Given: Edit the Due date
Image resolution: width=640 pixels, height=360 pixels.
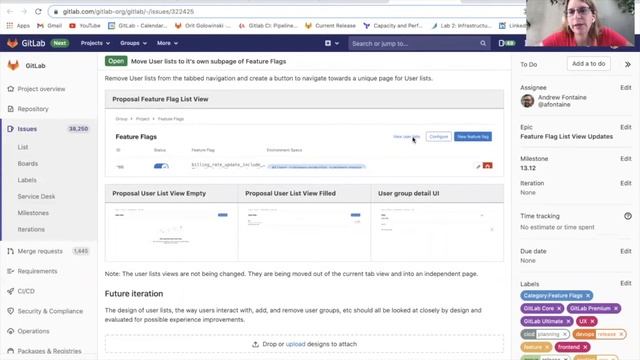Looking at the screenshot, I should point(626,251).
